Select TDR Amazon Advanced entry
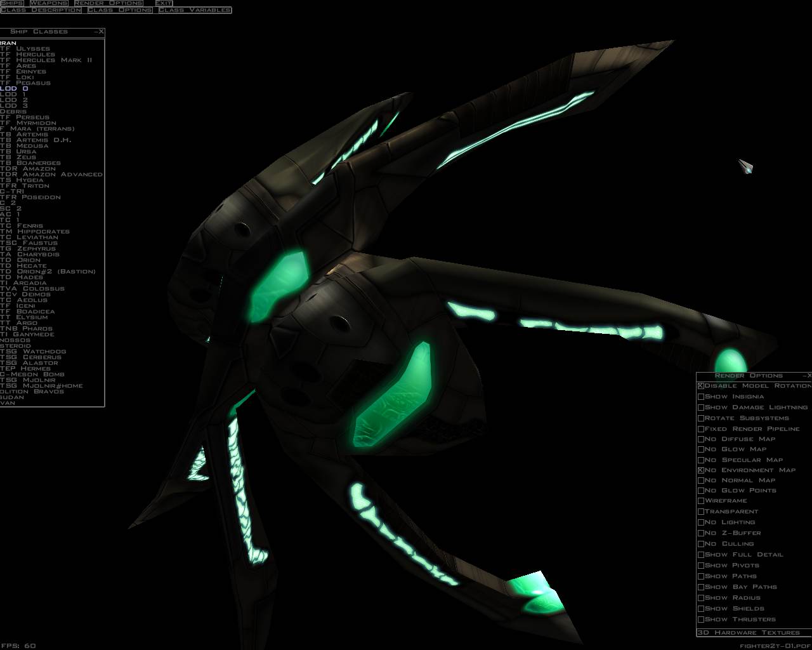 (51, 175)
